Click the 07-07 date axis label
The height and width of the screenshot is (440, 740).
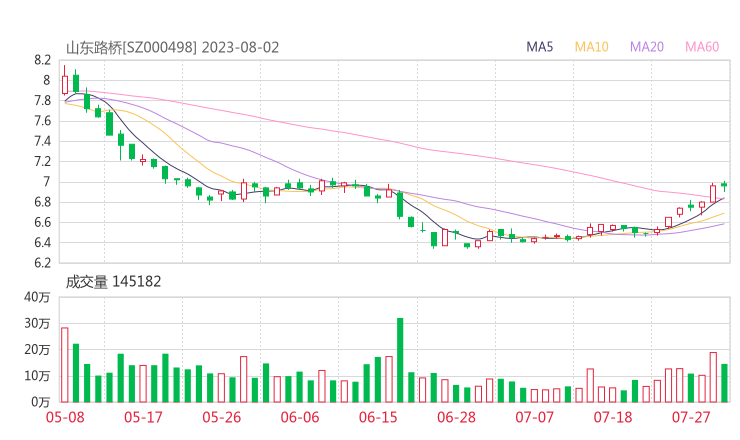click(x=535, y=417)
